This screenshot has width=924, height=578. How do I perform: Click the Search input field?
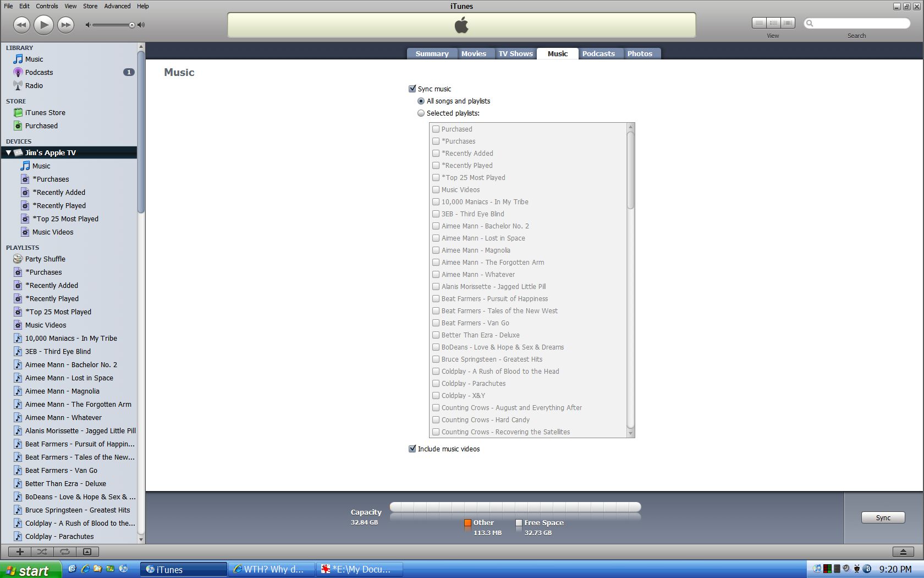point(857,23)
